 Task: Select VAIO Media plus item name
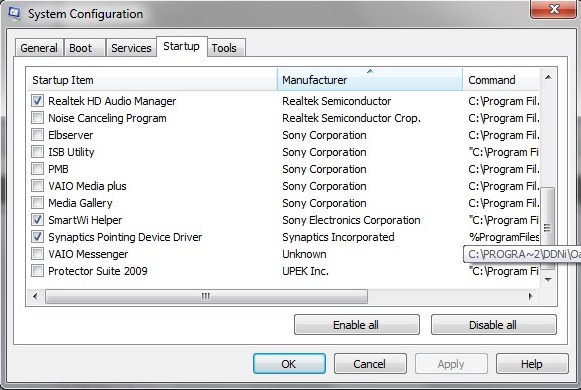tap(87, 186)
